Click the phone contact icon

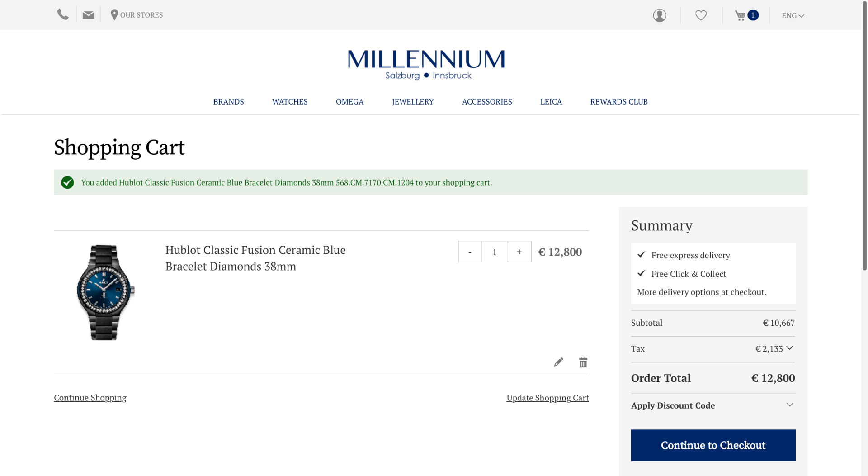[x=63, y=15]
